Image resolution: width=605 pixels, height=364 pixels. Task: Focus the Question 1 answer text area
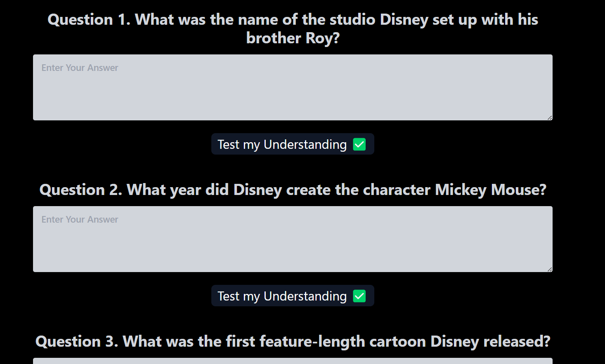click(x=293, y=87)
